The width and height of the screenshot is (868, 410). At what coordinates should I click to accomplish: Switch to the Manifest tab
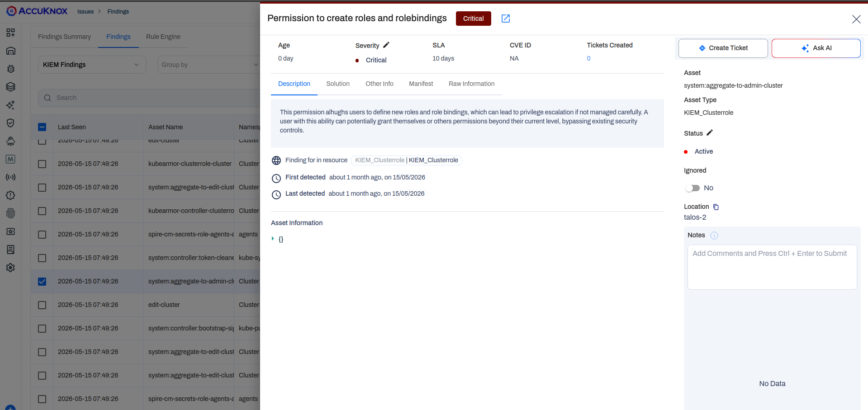[421, 84]
